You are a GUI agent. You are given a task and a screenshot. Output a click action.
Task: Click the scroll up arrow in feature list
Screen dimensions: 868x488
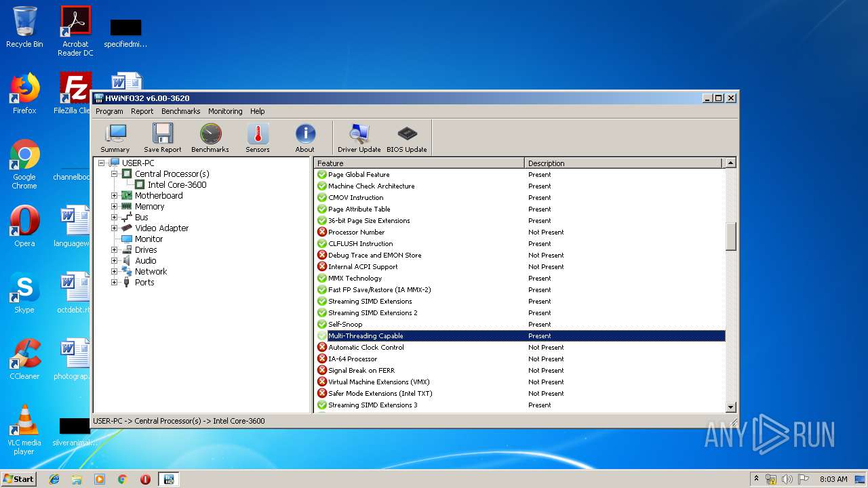pos(730,163)
